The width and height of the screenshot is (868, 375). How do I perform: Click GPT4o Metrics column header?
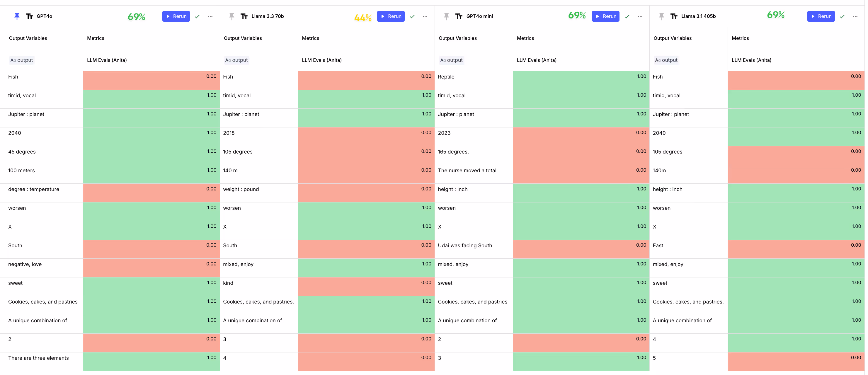click(96, 38)
